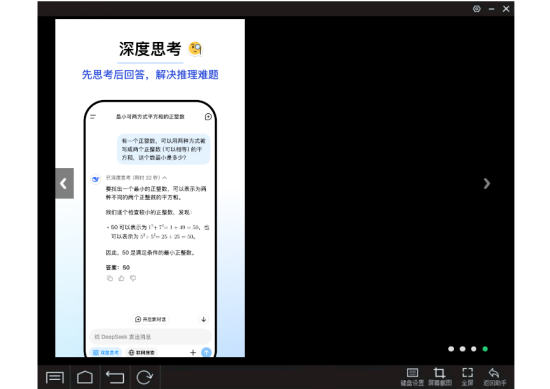Tap the Home button in bottom bar

pos(85,377)
